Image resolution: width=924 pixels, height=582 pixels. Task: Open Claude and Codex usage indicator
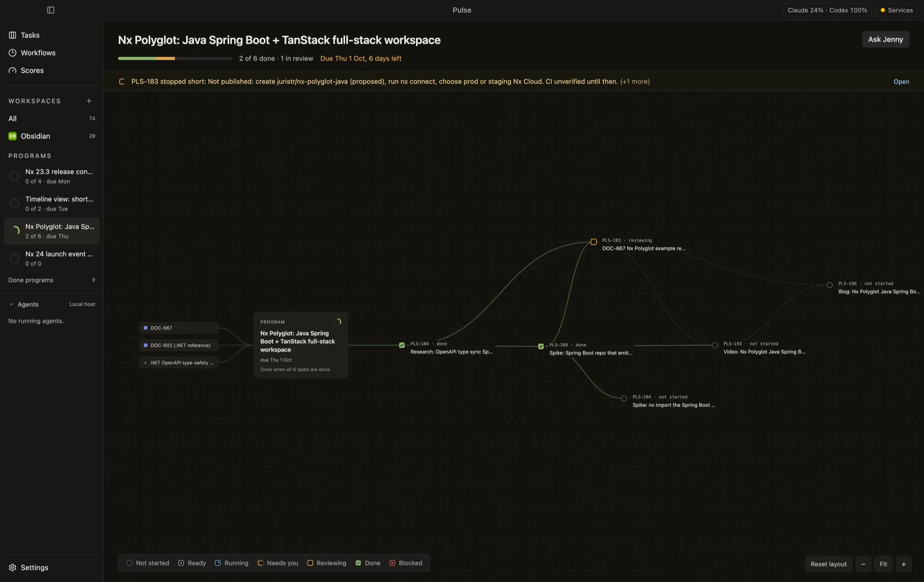[827, 10]
